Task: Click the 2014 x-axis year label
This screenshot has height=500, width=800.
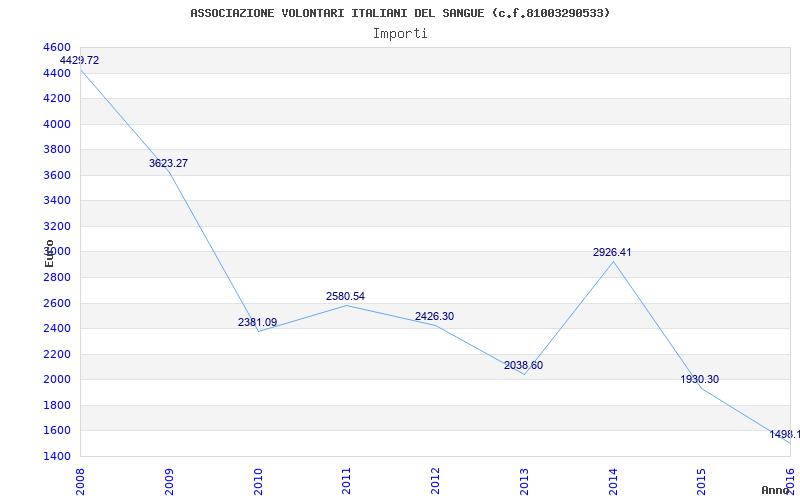Action: point(613,482)
